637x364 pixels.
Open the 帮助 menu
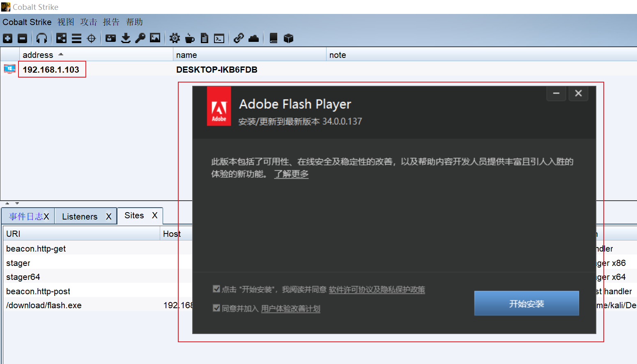click(134, 22)
